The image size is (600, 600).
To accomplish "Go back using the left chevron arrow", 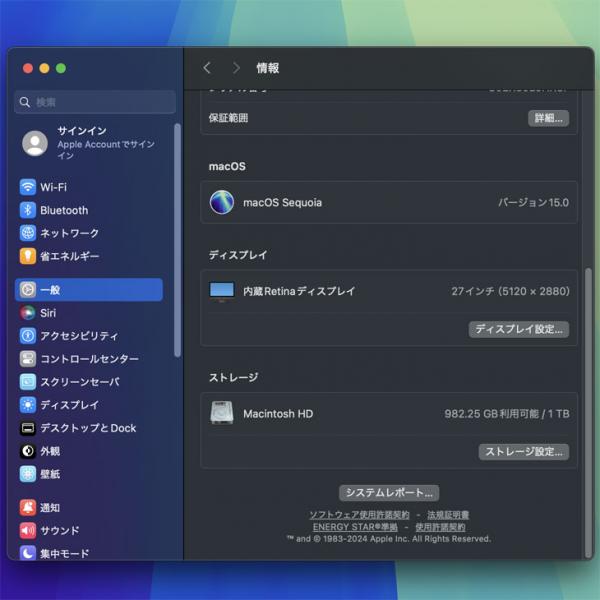I will point(207,68).
